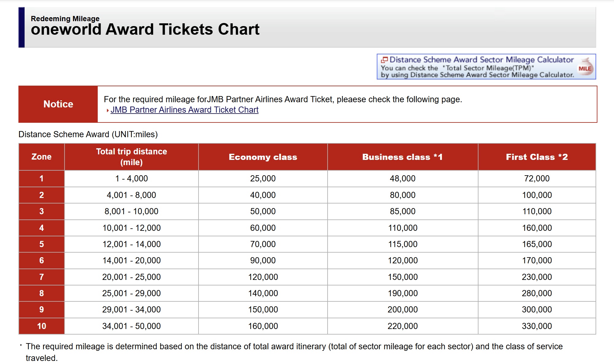Click the 50,000 economy mileage cell

263,211
